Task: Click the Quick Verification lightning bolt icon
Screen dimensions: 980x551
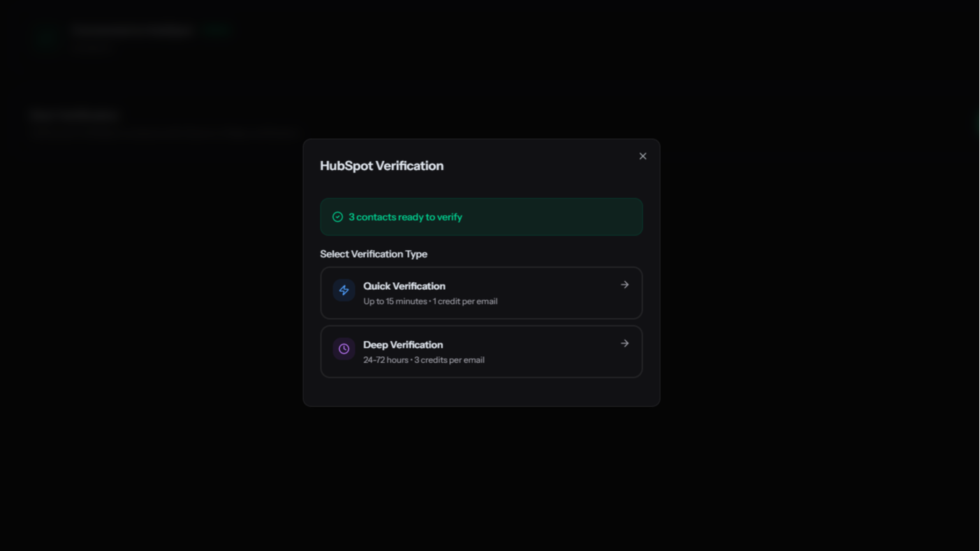Action: click(344, 290)
